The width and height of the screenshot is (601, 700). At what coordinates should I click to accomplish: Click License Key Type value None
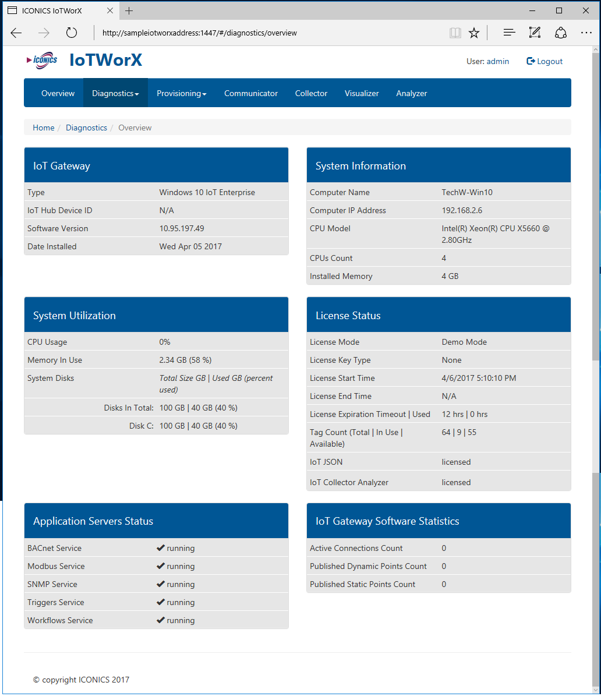click(451, 360)
